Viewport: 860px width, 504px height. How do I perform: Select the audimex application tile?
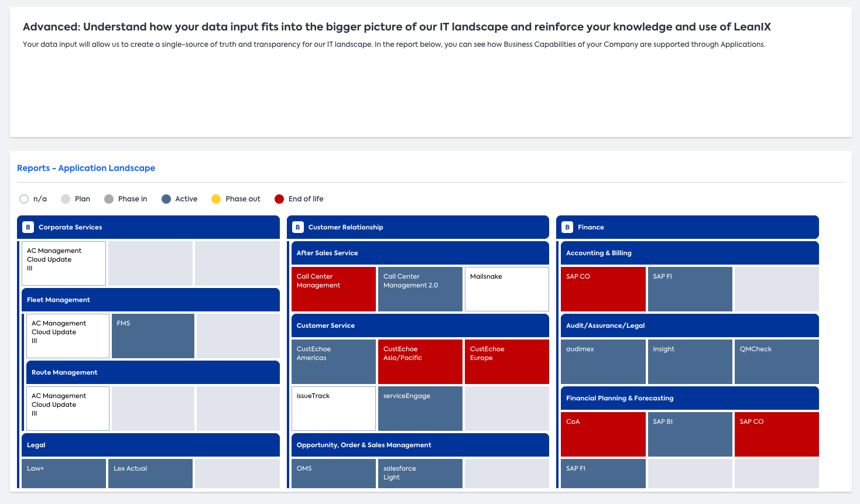pyautogui.click(x=603, y=362)
